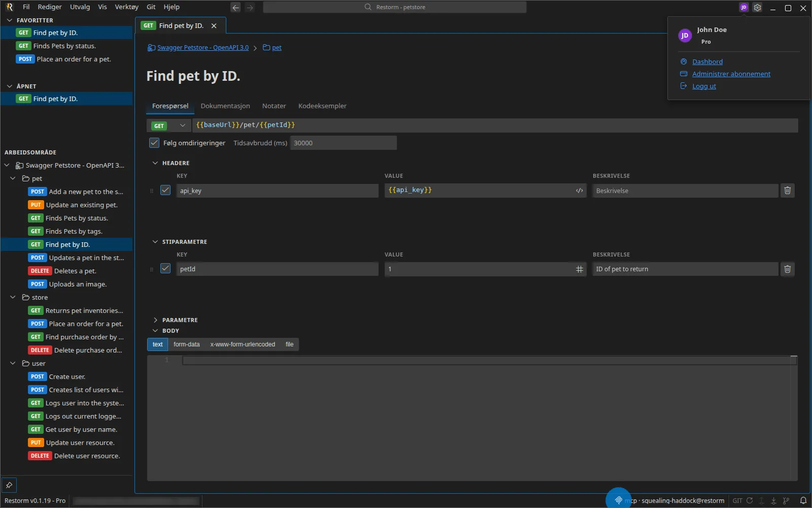Open settings via the gear icon

coord(757,7)
